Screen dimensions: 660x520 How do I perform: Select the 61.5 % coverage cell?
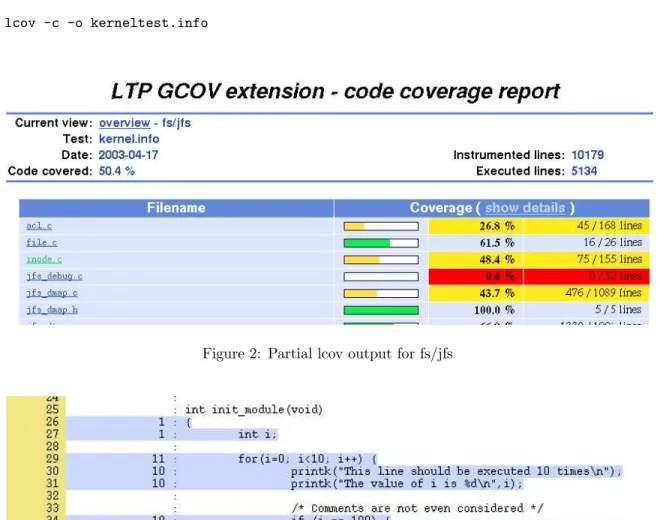point(476,243)
